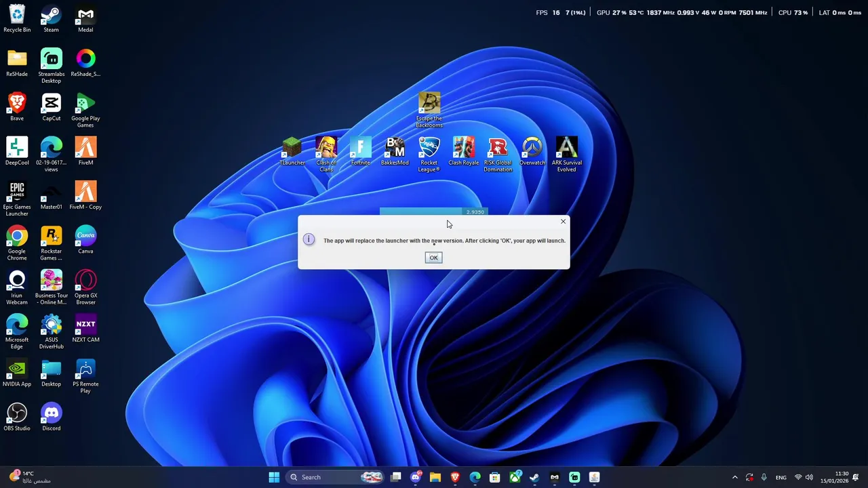
Task: Select the Opera GX Browser icon
Action: click(85, 287)
